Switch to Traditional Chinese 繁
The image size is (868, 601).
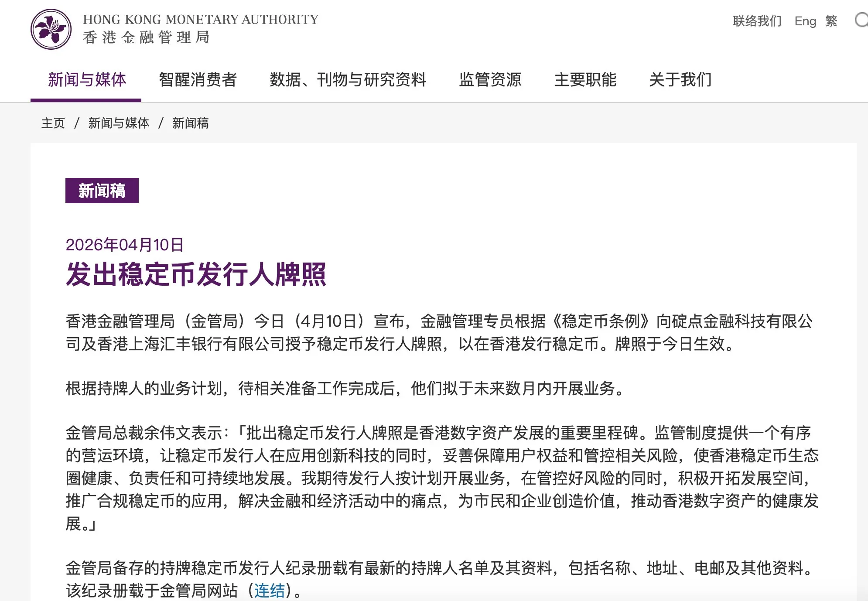point(831,21)
